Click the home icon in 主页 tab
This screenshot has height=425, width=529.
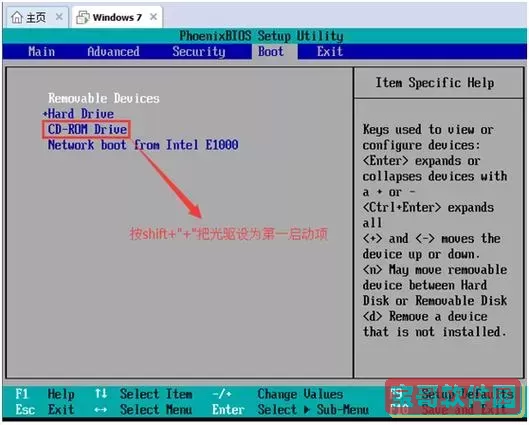17,17
